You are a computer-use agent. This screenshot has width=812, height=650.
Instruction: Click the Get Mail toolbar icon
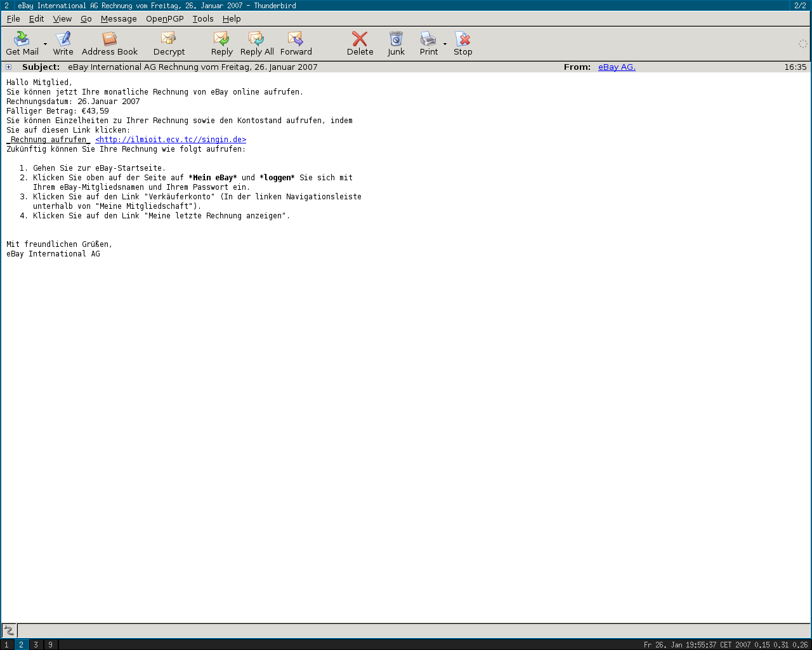click(x=22, y=44)
